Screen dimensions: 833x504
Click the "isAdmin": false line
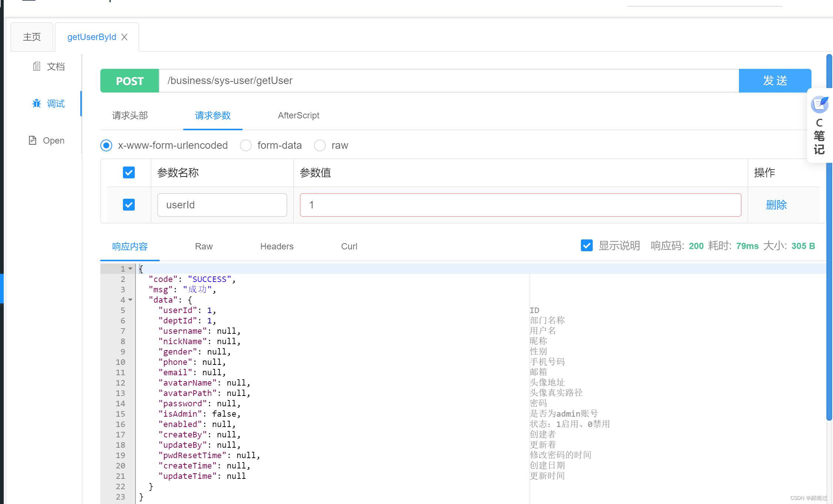click(x=200, y=414)
